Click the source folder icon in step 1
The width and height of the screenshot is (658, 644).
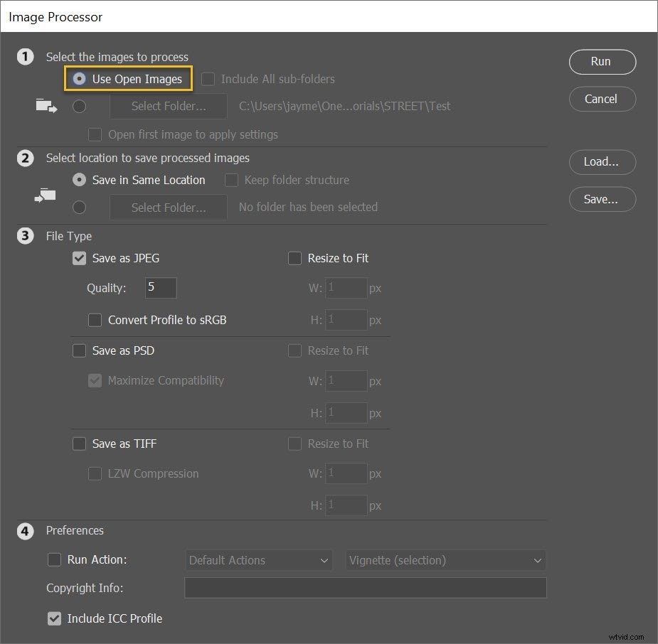(x=46, y=105)
